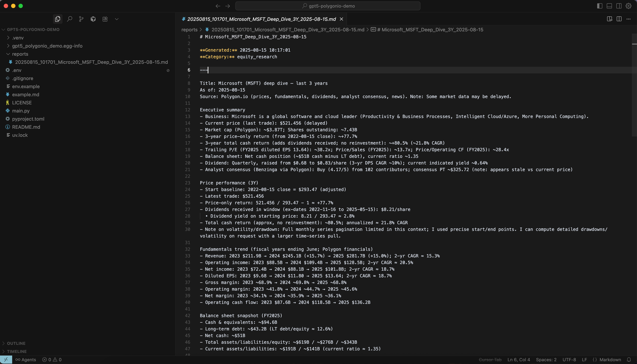637x364 pixels.
Task: Open the Extensions view icon
Action: 105,19
